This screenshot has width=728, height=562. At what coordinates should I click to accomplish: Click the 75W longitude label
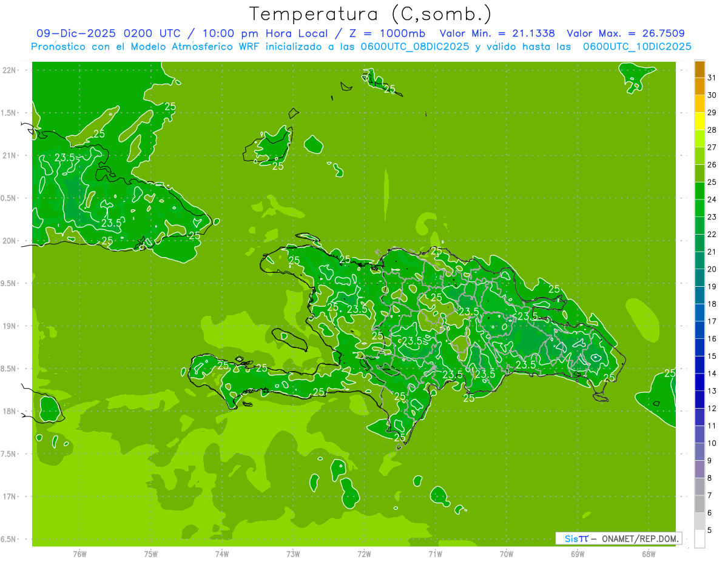(150, 554)
